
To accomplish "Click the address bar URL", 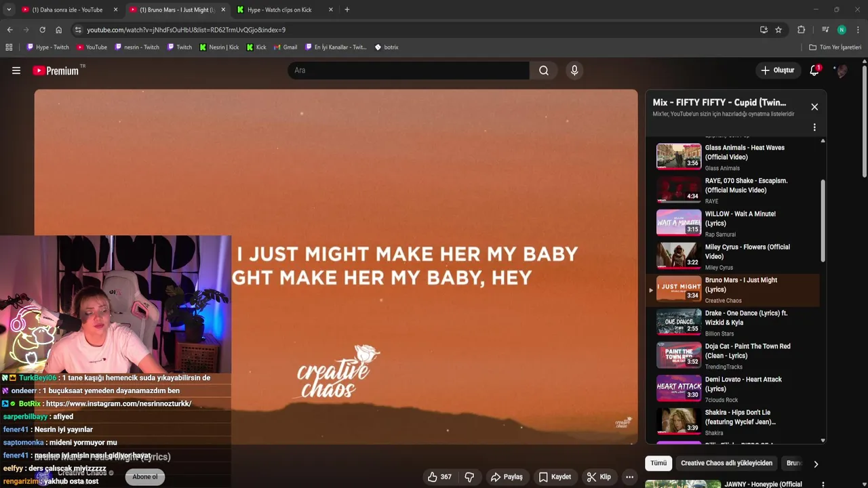I will coord(186,30).
